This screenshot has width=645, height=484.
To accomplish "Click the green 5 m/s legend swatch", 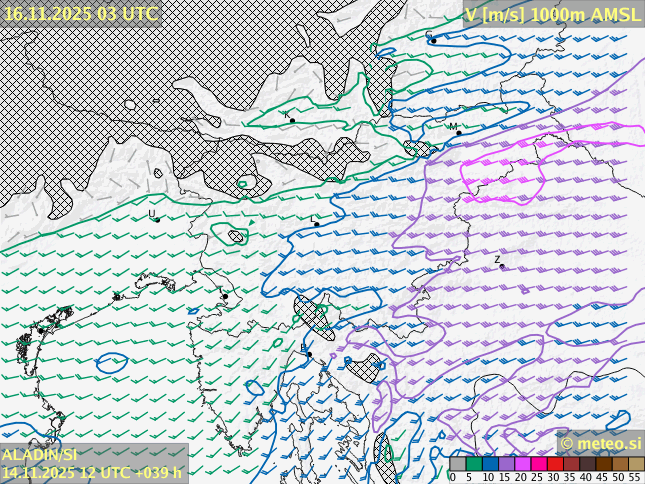I will click(x=474, y=464).
